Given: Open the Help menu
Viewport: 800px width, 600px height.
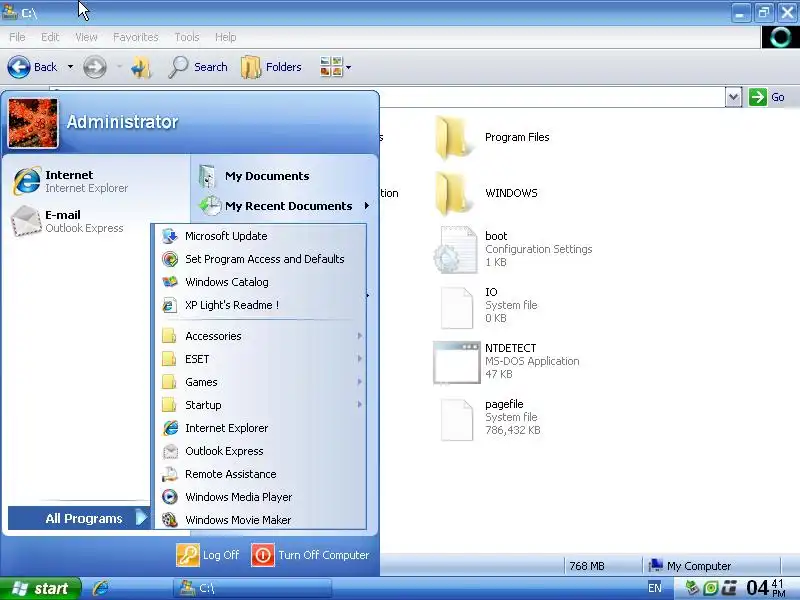Looking at the screenshot, I should coord(226,37).
